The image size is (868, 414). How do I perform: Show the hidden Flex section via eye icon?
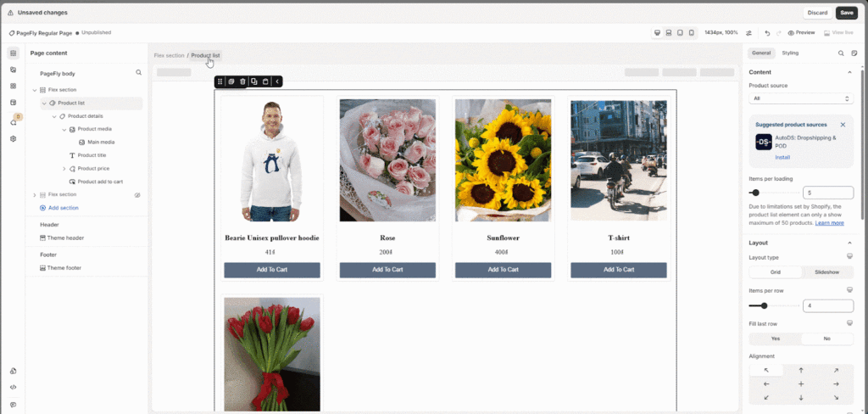click(136, 195)
